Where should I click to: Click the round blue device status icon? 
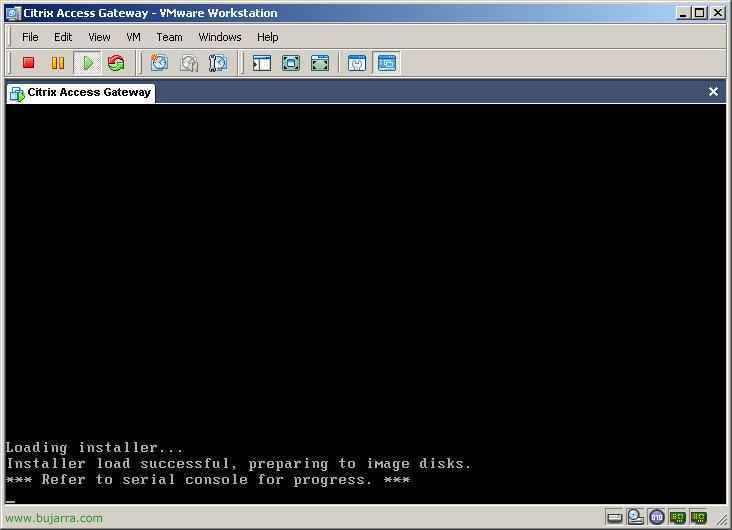tap(657, 517)
